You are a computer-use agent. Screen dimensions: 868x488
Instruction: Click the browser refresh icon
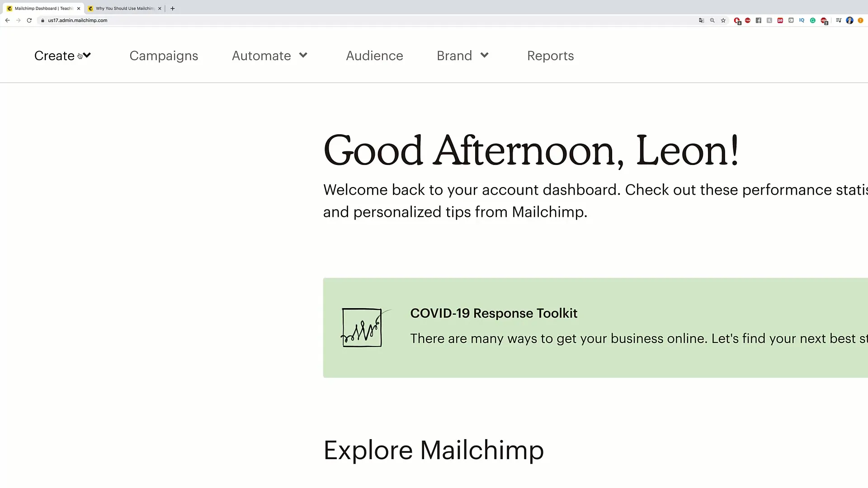[x=29, y=20]
